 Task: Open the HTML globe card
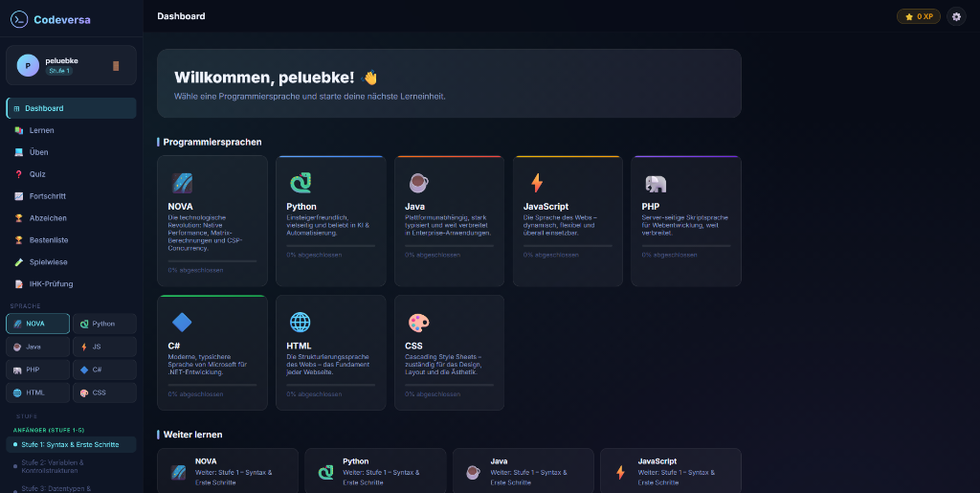point(330,353)
